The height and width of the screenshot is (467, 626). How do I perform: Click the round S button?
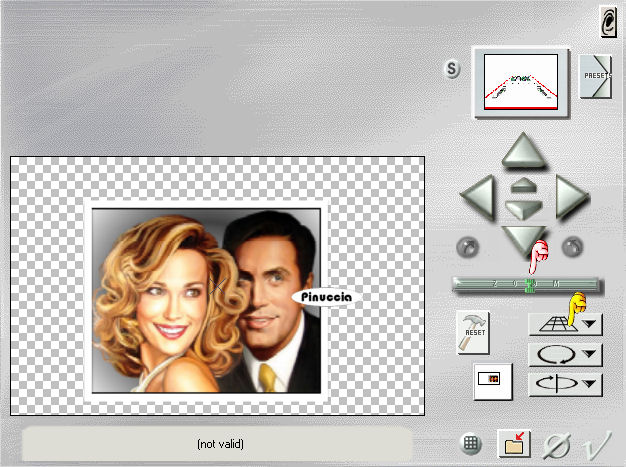pyautogui.click(x=452, y=69)
